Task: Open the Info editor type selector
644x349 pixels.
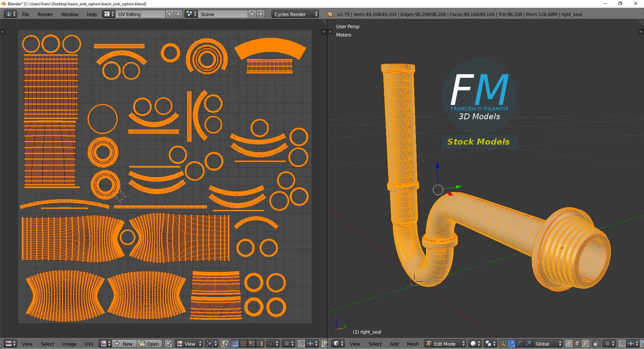Action: point(11,14)
